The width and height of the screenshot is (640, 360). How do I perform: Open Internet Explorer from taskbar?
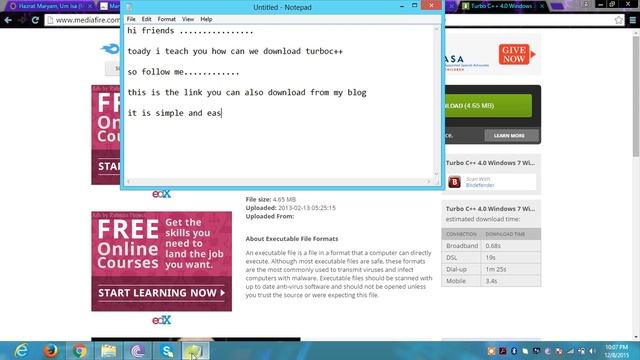(21, 351)
